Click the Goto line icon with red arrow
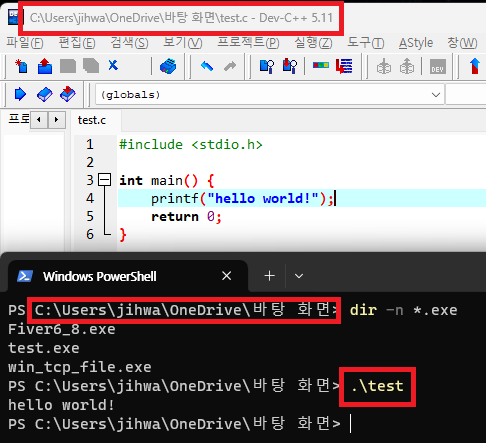This screenshot has width=486, height=443. (344, 66)
